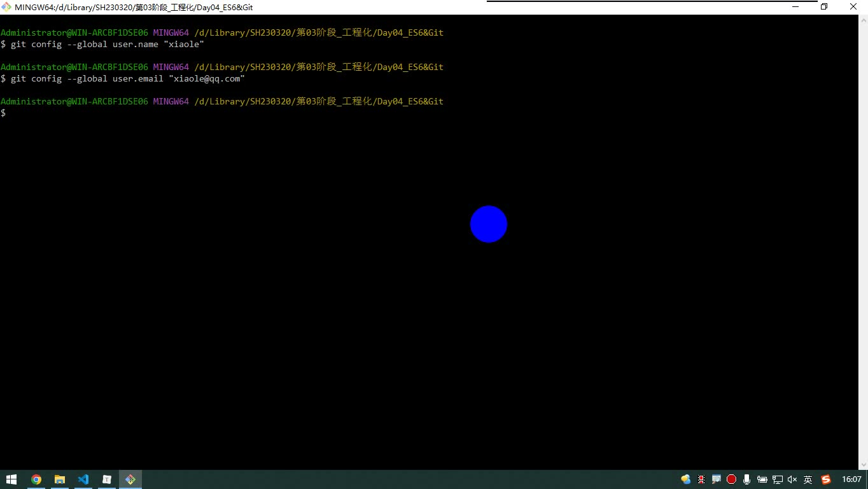The width and height of the screenshot is (868, 489).
Task: Minimize the MINGW64 terminal window
Action: pyautogui.click(x=795, y=7)
